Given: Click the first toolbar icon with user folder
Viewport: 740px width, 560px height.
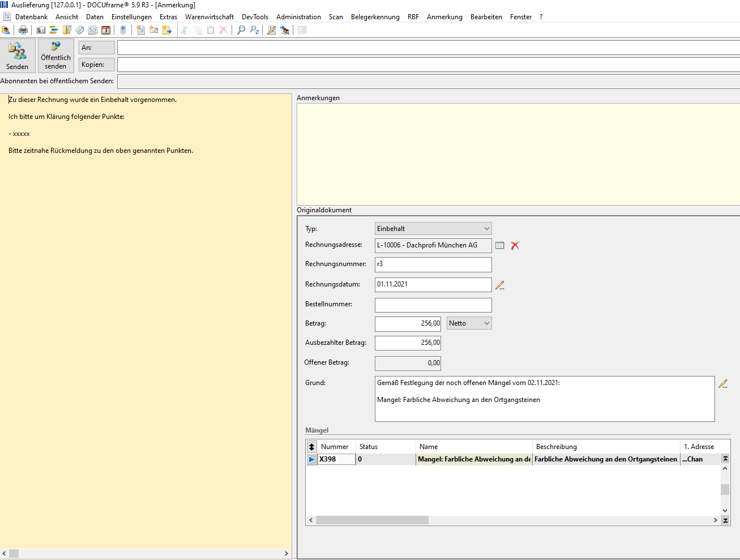Looking at the screenshot, I should pos(6,30).
